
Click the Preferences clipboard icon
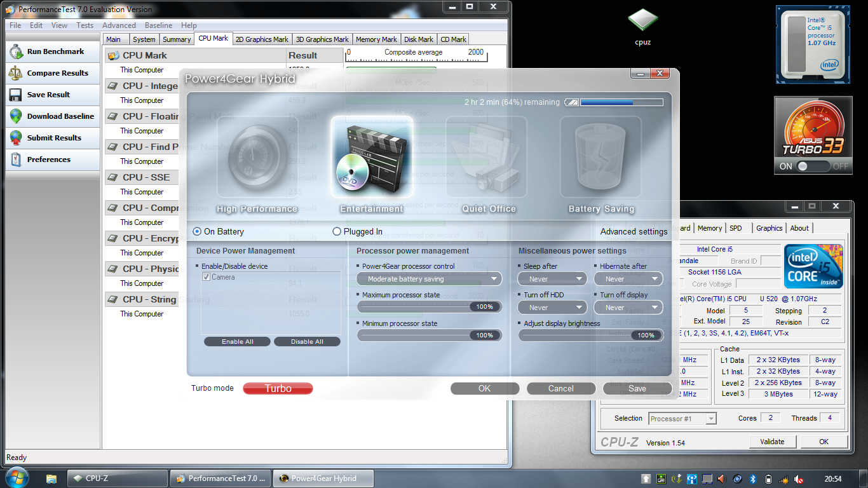16,159
